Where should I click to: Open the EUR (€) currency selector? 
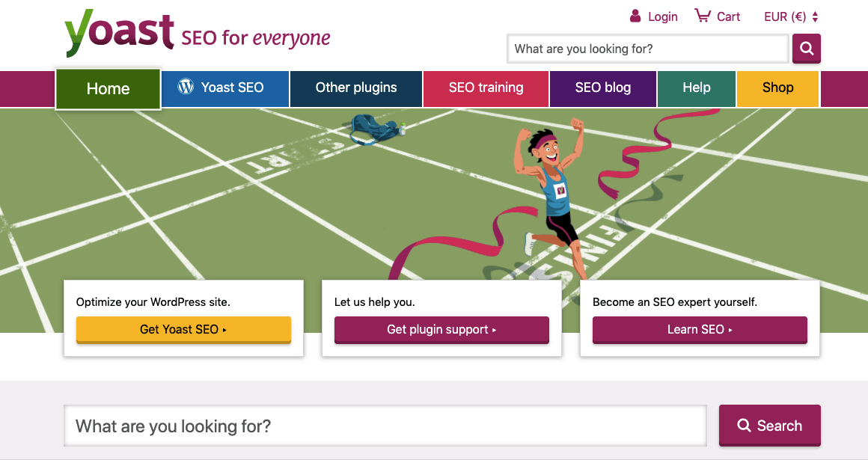tap(791, 16)
